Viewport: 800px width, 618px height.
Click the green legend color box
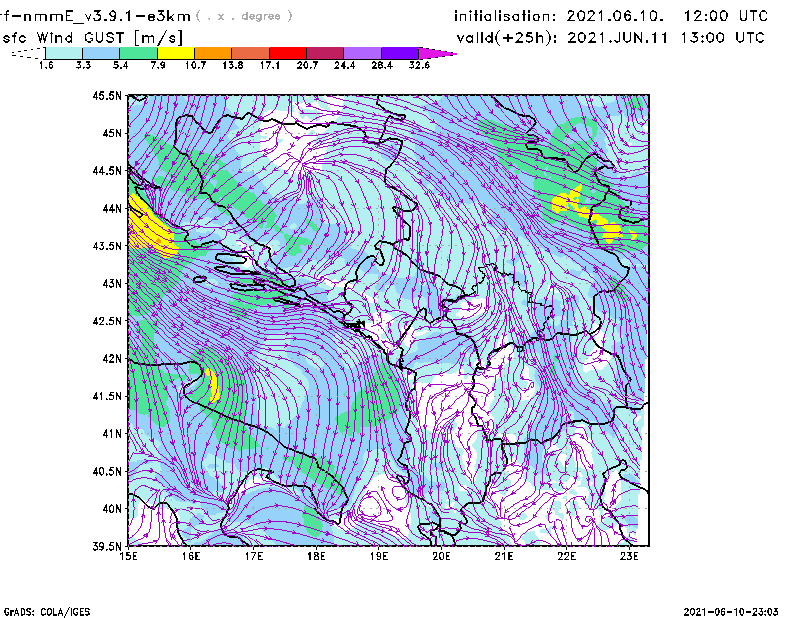click(x=139, y=53)
